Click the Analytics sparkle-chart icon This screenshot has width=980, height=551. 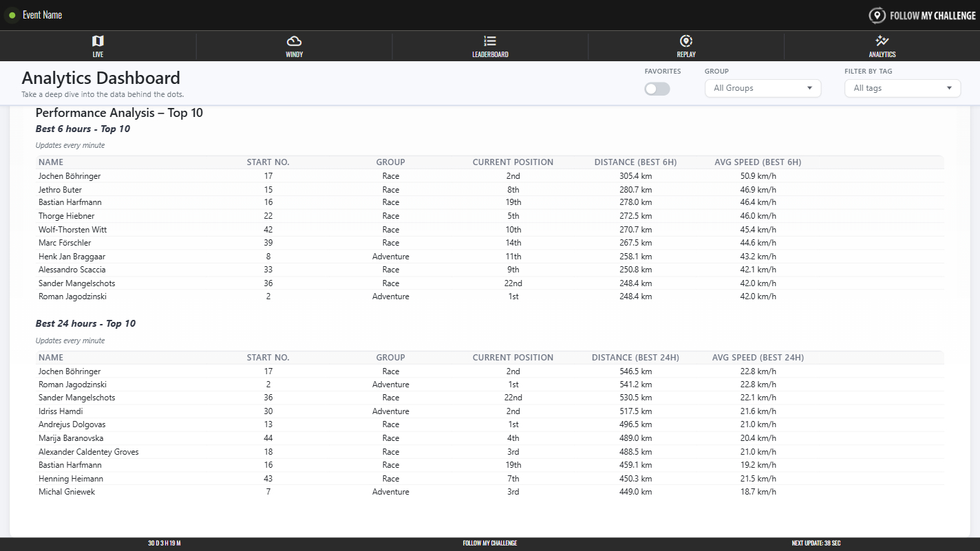tap(882, 41)
